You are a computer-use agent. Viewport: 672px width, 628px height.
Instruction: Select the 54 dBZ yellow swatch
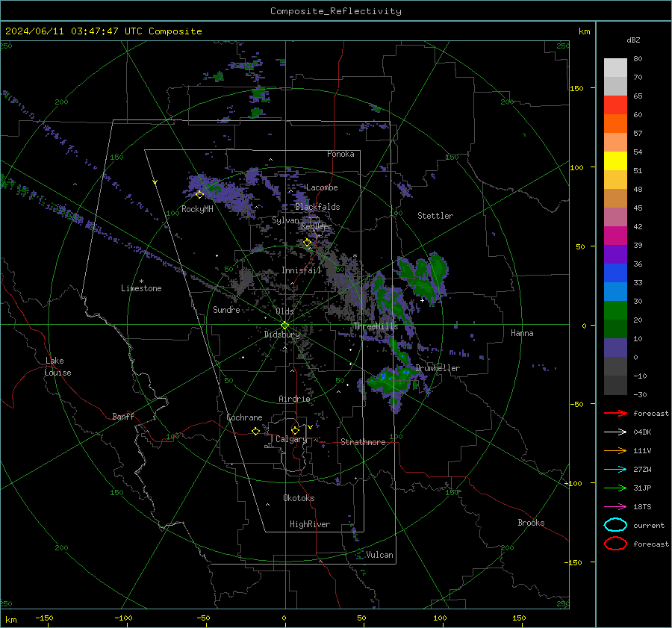click(x=615, y=161)
